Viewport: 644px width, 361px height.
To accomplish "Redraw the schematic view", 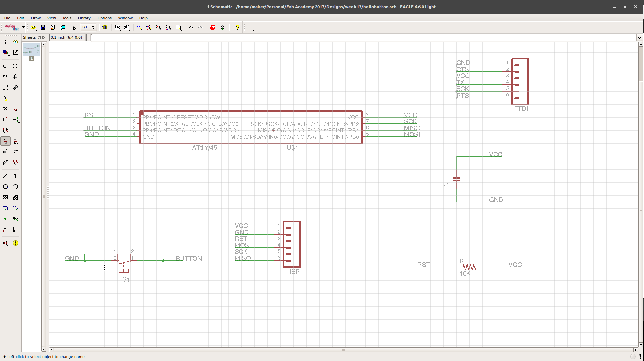I will tap(169, 27).
